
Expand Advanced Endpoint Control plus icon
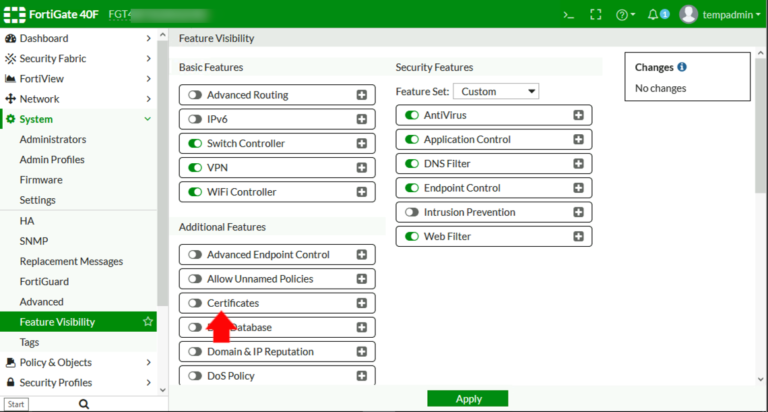coord(361,255)
